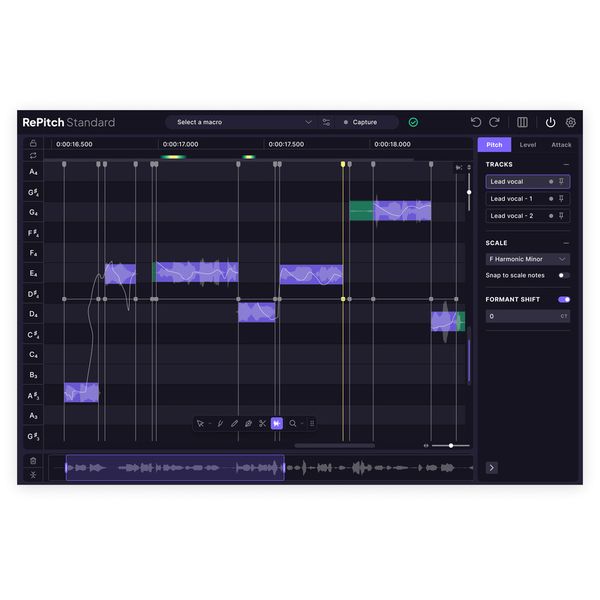The width and height of the screenshot is (600, 600).
Task: Toggle the loop icon below the lock
Action: click(33, 155)
